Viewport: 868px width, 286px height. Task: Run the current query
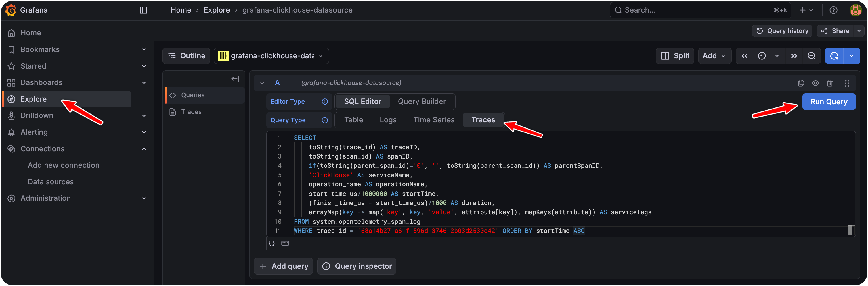point(829,101)
